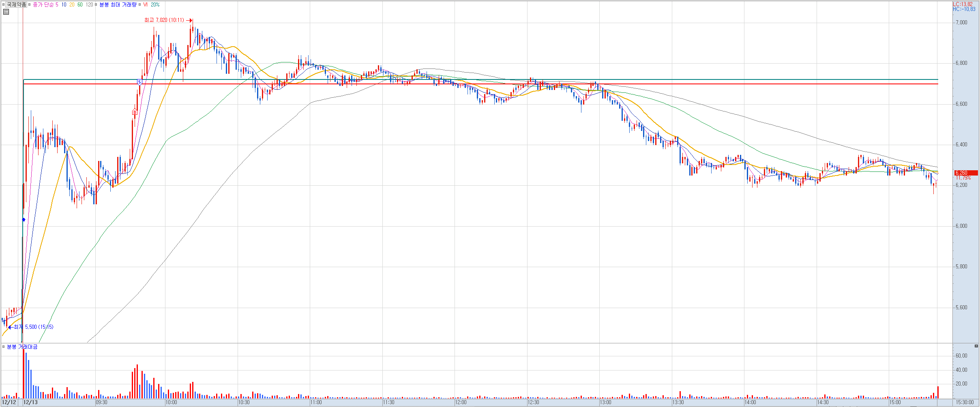Click the teal 20% indicator label

155,4
